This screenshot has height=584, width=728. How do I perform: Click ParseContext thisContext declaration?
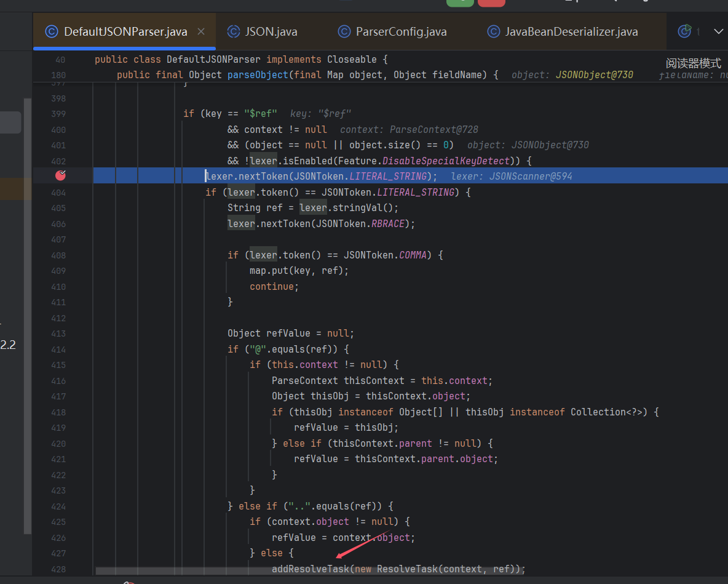click(382, 380)
